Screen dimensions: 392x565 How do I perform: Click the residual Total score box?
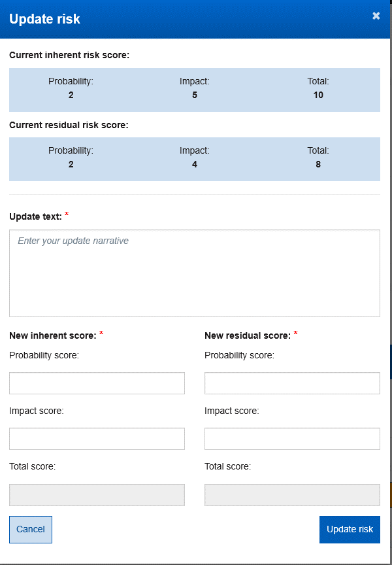pyautogui.click(x=292, y=495)
